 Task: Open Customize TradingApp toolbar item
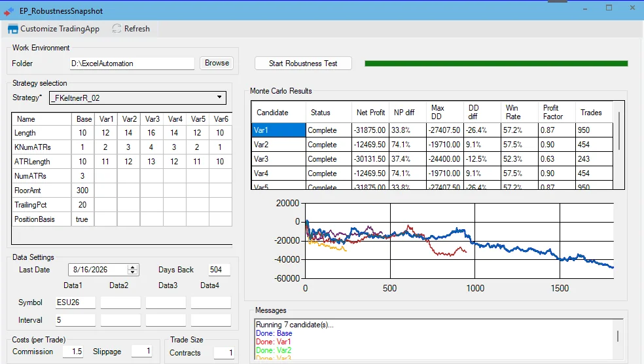54,29
